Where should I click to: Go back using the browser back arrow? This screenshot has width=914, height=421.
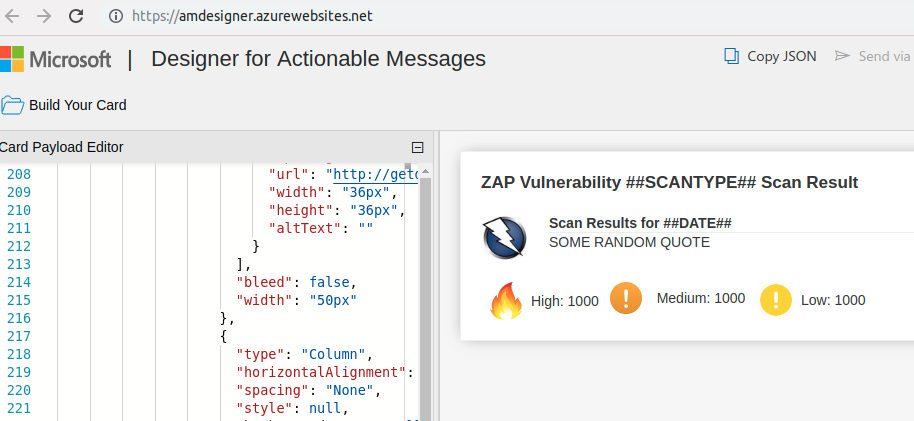(x=12, y=16)
